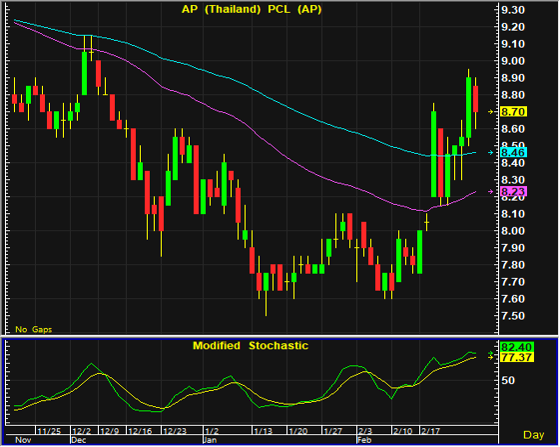Click the 12/23 date label on time axis

pyautogui.click(x=175, y=431)
